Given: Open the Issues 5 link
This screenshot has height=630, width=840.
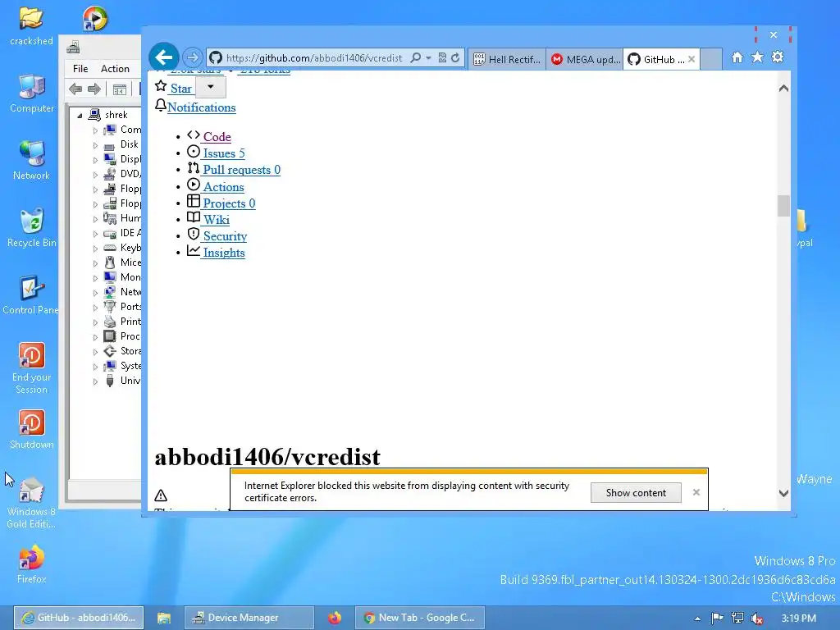Looking at the screenshot, I should pos(223,153).
